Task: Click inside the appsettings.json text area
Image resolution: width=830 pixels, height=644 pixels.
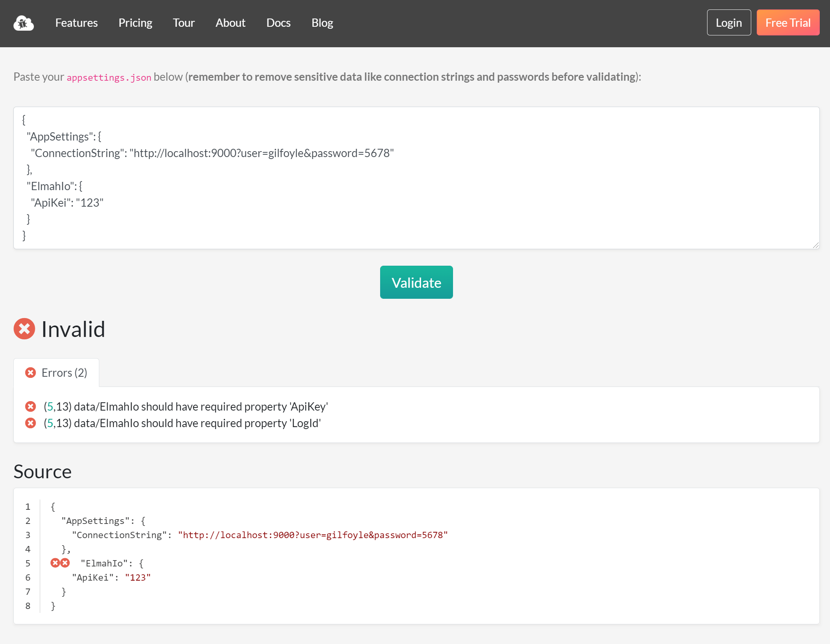Action: coord(394,177)
